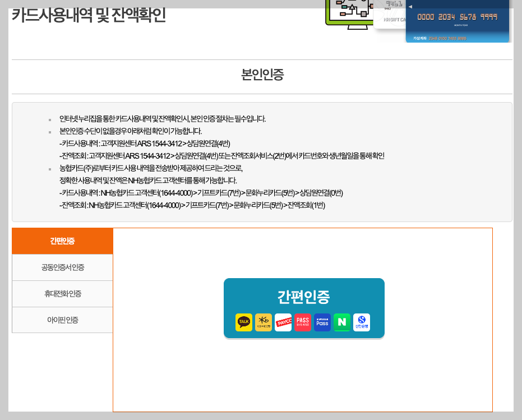Image resolution: width=522 pixels, height=420 pixels.
Task: Open the 휴대전화인증 authentication tab
Action: tap(62, 293)
